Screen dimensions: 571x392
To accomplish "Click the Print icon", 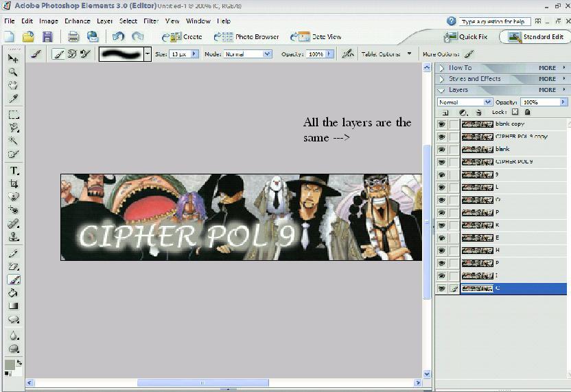I will [x=73, y=37].
